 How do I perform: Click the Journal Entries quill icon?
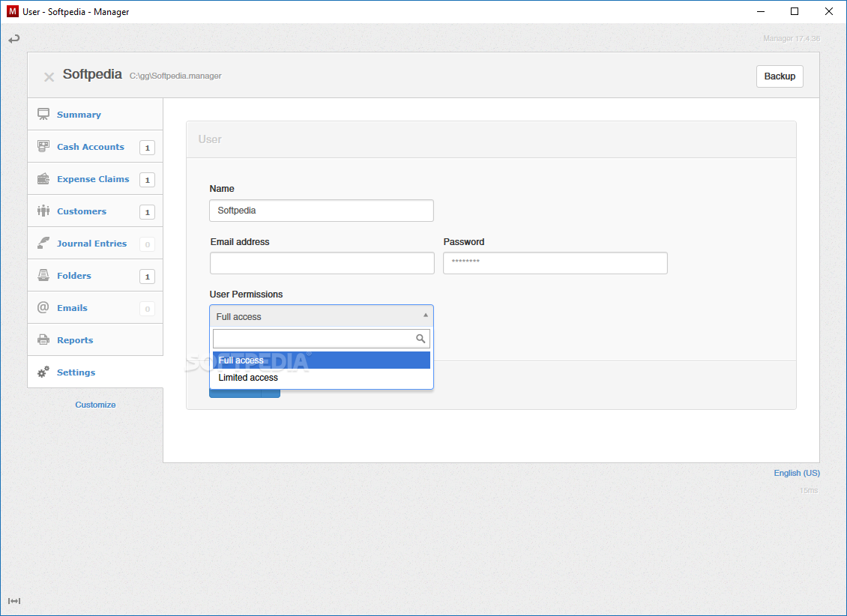point(43,243)
